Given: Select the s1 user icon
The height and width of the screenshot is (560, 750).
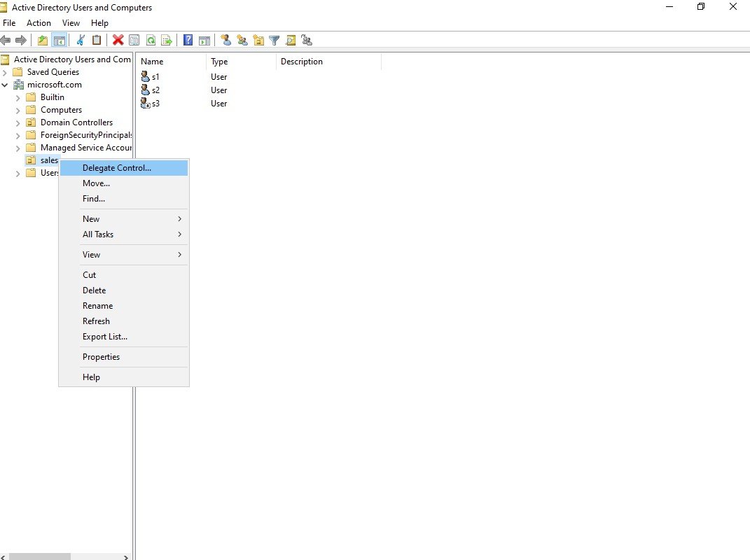Looking at the screenshot, I should [146, 76].
